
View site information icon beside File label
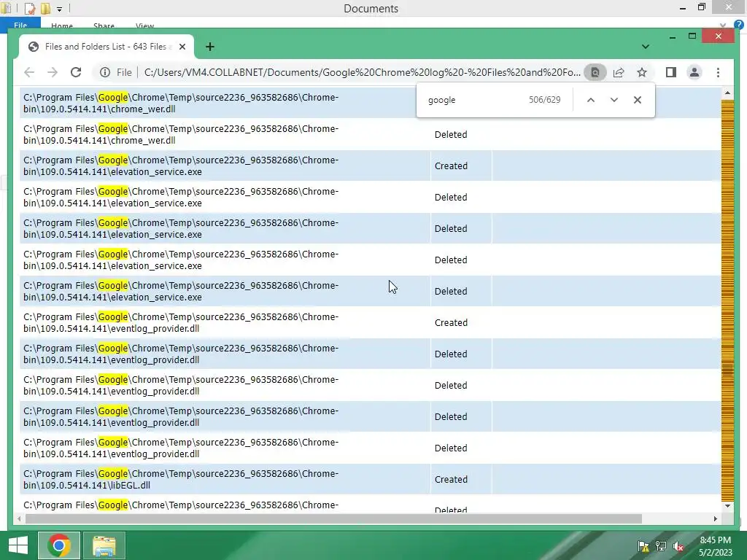click(105, 72)
